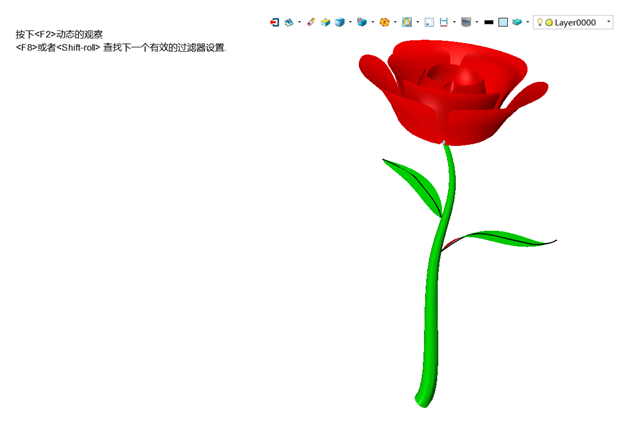Toggle the light blue square display icon
Viewport: 644px width, 430px height.
pos(503,21)
